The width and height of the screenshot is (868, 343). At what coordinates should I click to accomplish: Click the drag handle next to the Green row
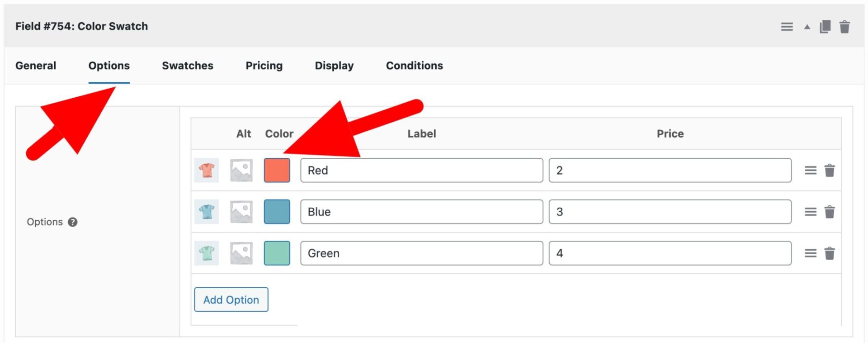(x=810, y=253)
